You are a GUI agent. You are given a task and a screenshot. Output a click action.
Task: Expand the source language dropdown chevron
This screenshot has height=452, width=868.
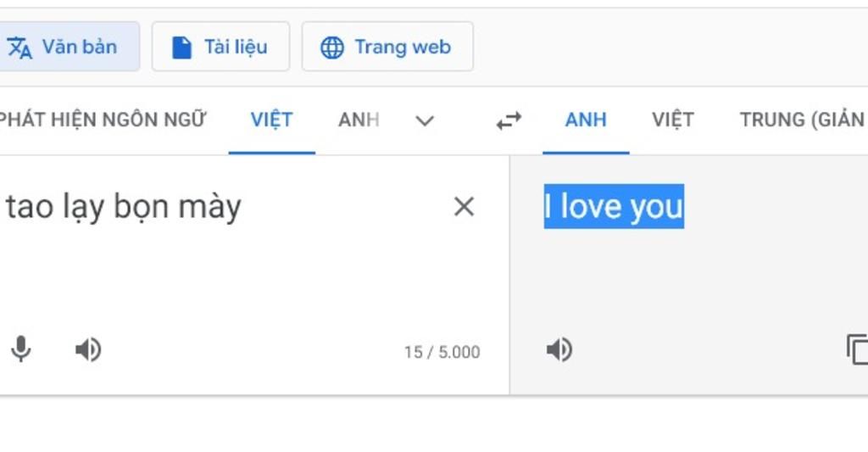click(425, 120)
